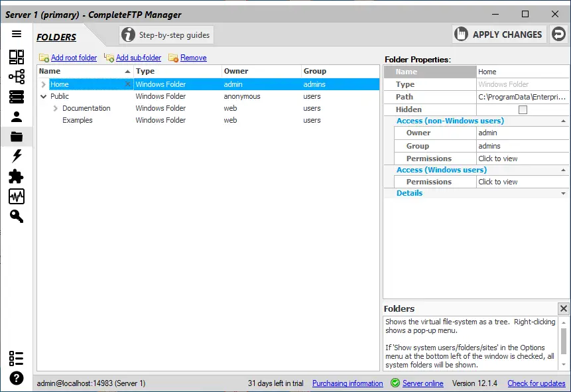This screenshot has height=392, width=571.
Task: Collapse Access (Windows users) section
Action: (563, 170)
